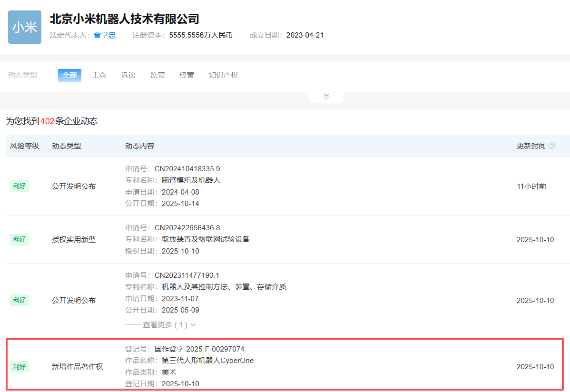Select the 经营 tab
This screenshot has height=392, width=570.
(x=187, y=75)
